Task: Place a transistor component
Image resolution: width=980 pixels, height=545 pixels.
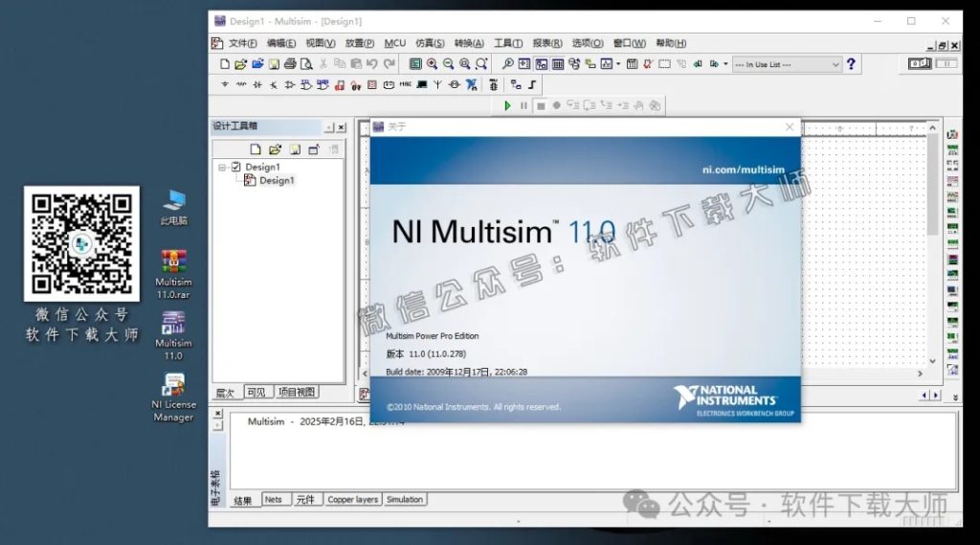Action: (x=273, y=84)
